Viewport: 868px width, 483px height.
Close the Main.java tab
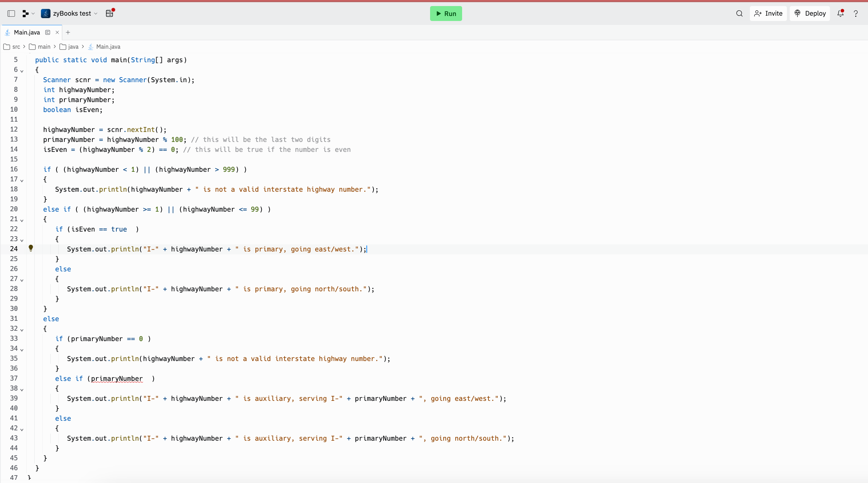(x=57, y=32)
